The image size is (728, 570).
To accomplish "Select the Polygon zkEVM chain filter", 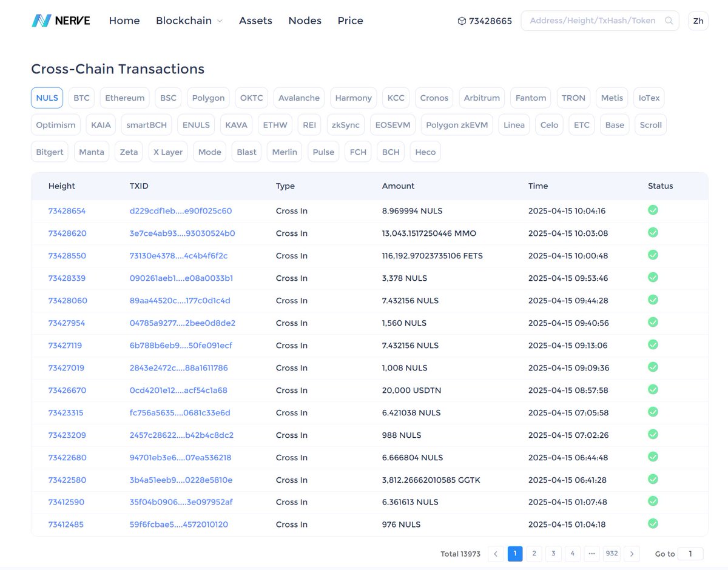I will 457,125.
